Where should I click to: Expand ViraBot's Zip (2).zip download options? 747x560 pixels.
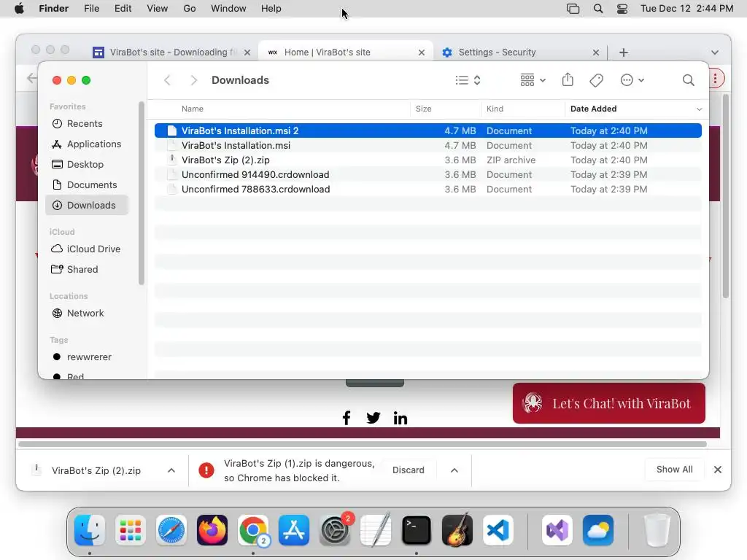[171, 470]
